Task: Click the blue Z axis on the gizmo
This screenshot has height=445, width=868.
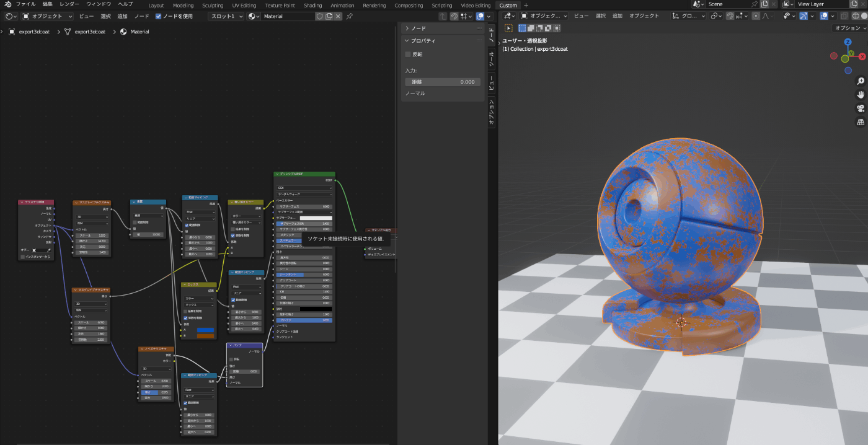Action: 848,42
